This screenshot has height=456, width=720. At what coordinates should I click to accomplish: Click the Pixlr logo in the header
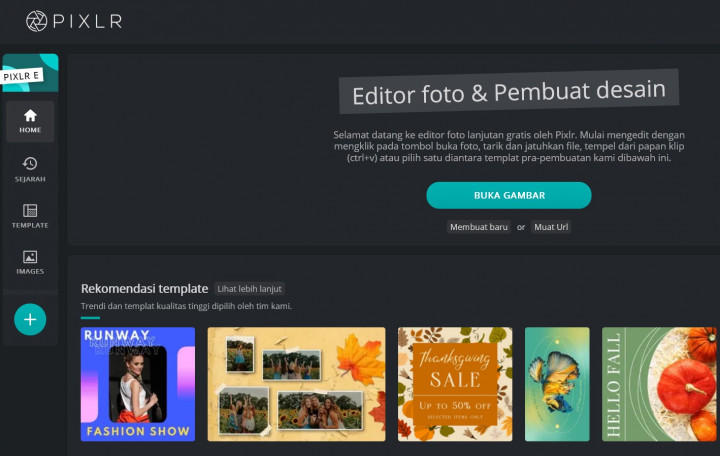tap(74, 21)
